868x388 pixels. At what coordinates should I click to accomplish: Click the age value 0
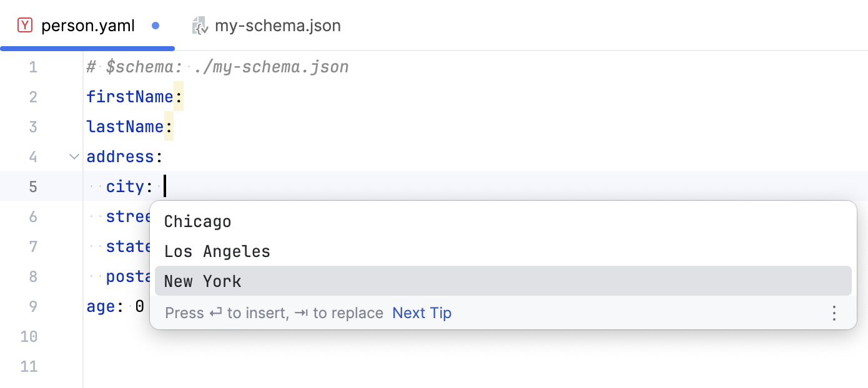(140, 306)
